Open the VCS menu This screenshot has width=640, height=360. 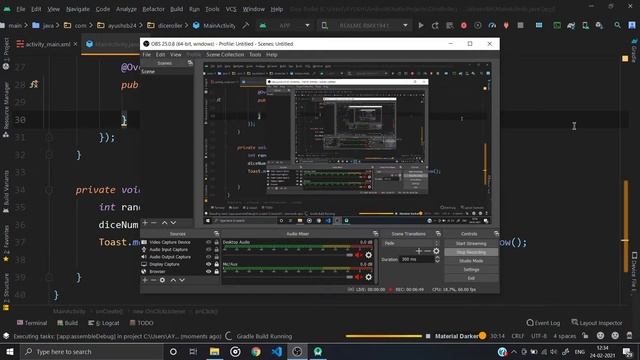pos(231,9)
